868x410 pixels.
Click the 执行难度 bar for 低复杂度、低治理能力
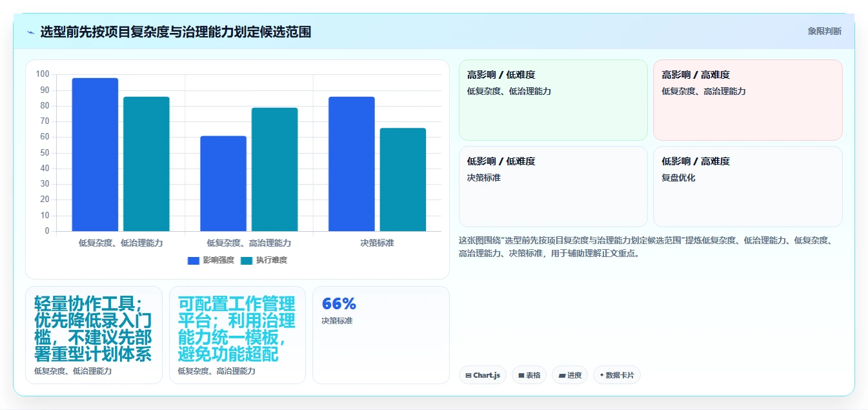click(x=146, y=164)
